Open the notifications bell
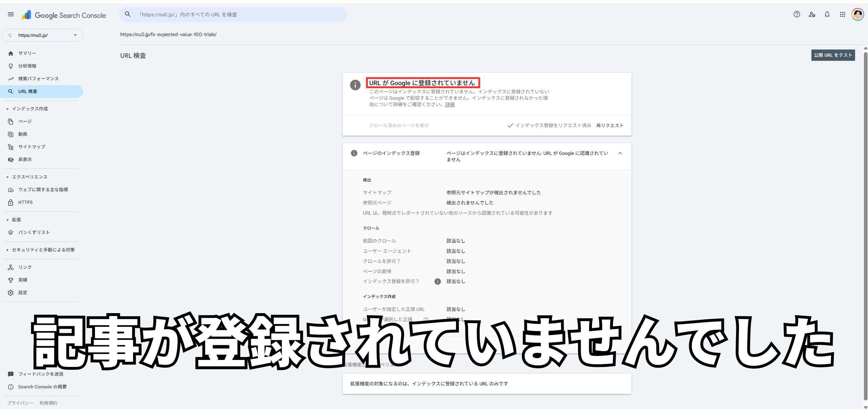 click(x=827, y=14)
